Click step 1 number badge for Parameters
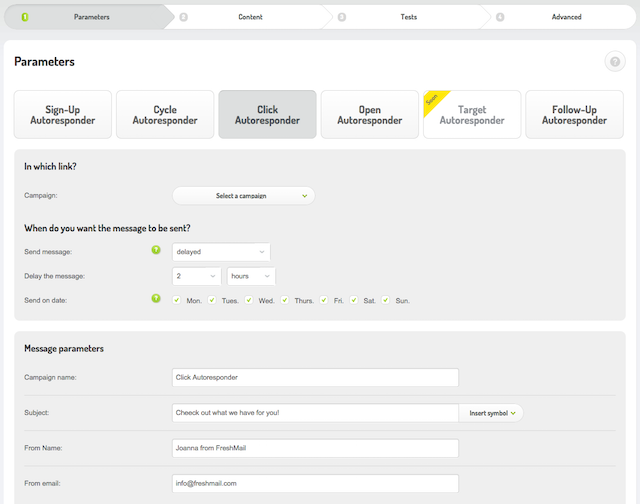Image resolution: width=640 pixels, height=504 pixels. pos(25,17)
